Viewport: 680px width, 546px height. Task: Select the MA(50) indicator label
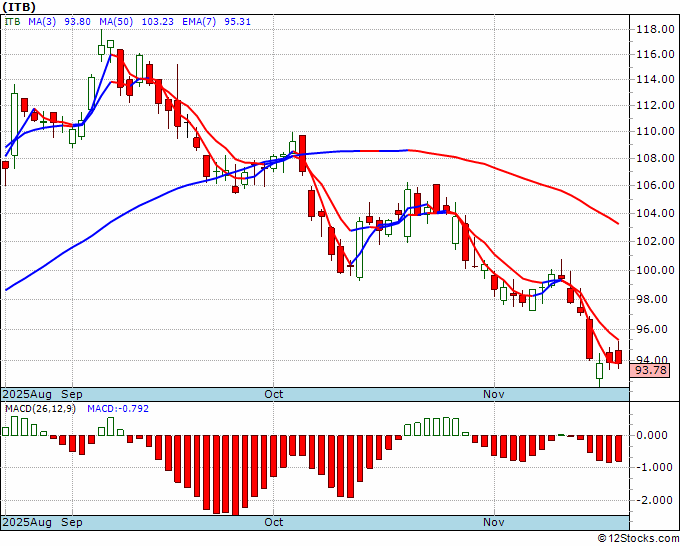click(116, 22)
